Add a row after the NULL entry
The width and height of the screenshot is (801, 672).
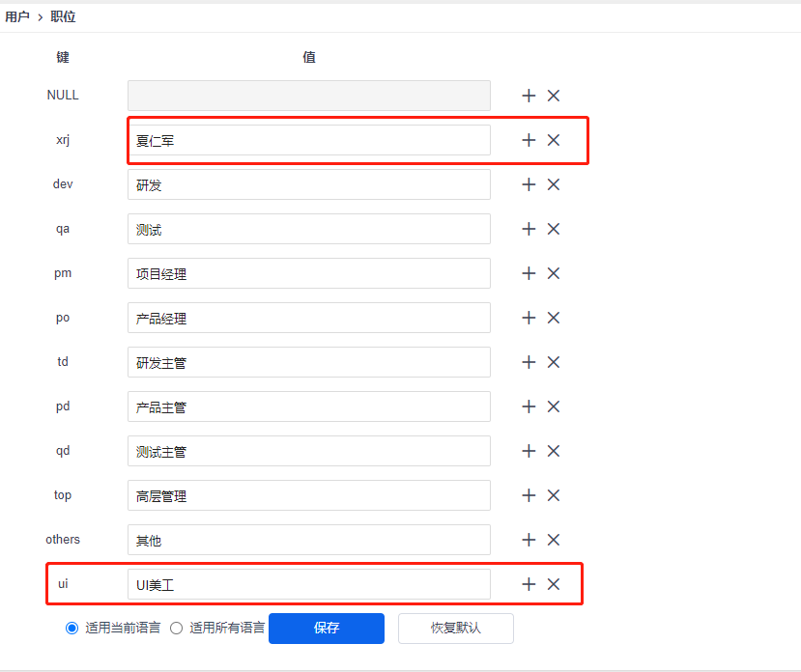pos(529,96)
